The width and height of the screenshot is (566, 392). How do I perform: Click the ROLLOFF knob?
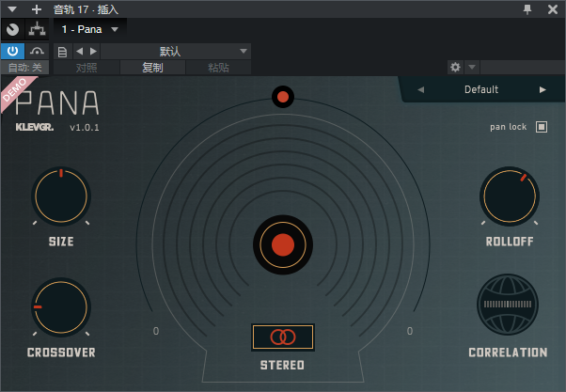point(510,196)
